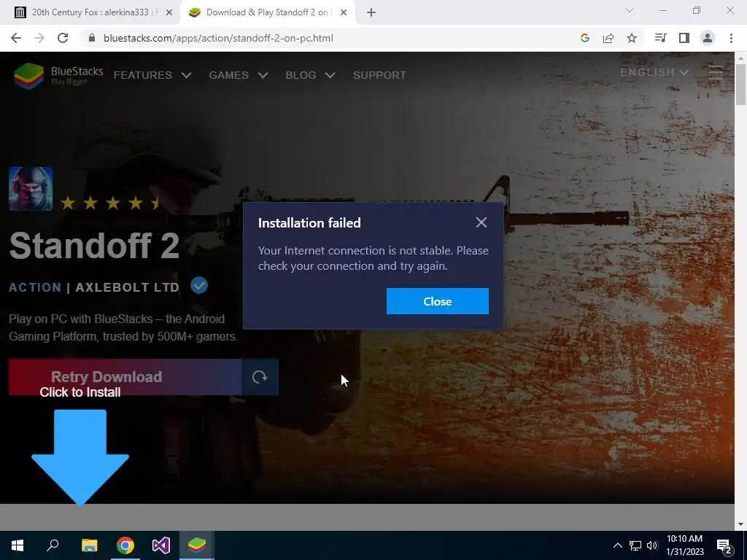The image size is (747, 560).
Task: Click the Google icon in address bar
Action: pyautogui.click(x=585, y=38)
